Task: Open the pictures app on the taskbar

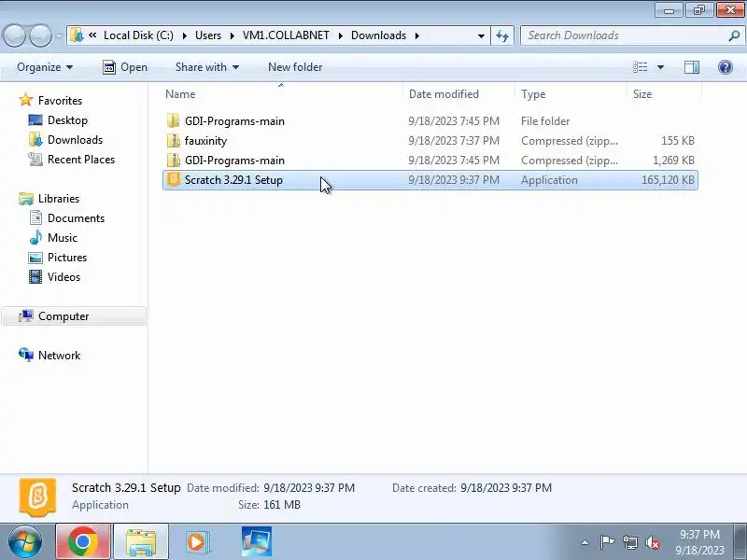Action: pos(256,541)
